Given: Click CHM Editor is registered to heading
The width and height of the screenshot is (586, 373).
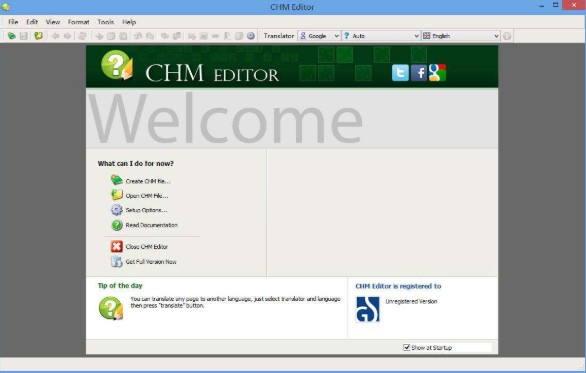Looking at the screenshot, I should tap(398, 286).
